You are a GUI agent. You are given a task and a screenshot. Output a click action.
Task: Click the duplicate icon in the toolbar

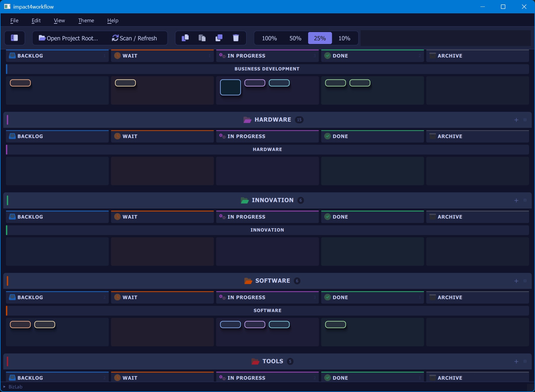(219, 38)
